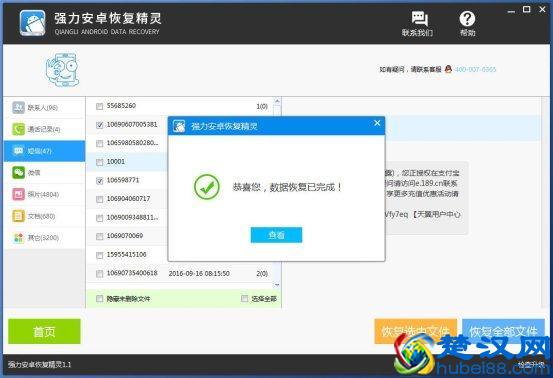Click the 恭喜您，数据恢复已完成 message

point(287,187)
